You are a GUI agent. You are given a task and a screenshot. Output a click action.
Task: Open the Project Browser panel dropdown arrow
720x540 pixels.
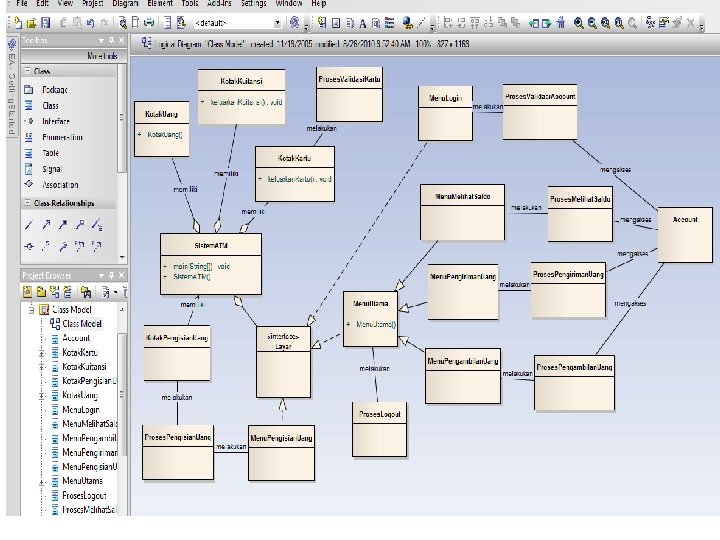pyautogui.click(x=101, y=276)
